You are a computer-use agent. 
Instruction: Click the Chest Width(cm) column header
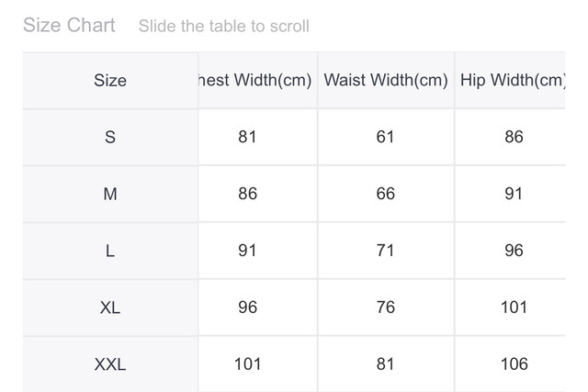tap(256, 81)
